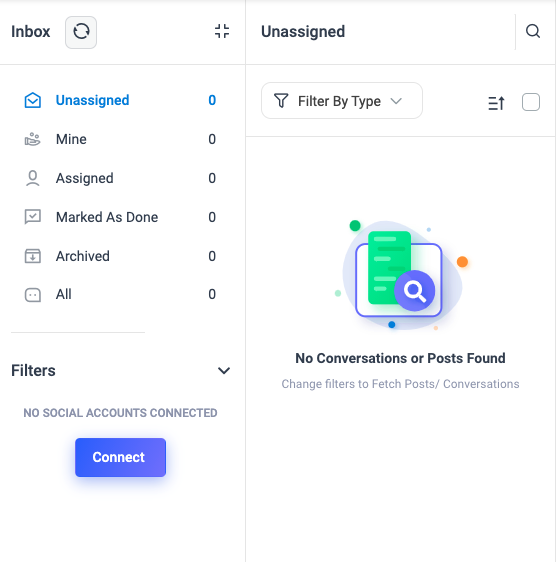This screenshot has width=556, height=562.
Task: Open the search magnifier in Unassigned header
Action: pos(533,31)
